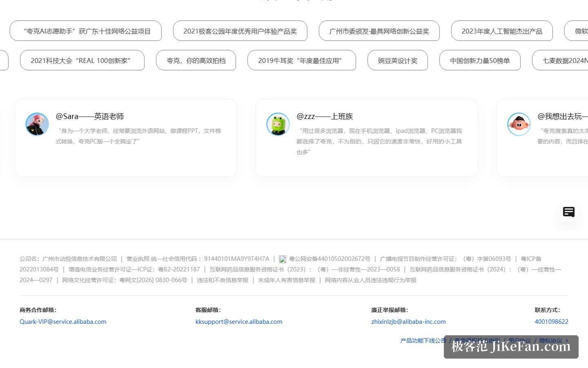
Task: Click the @Sara——英语老师 heading
Action: pyautogui.click(x=90, y=117)
